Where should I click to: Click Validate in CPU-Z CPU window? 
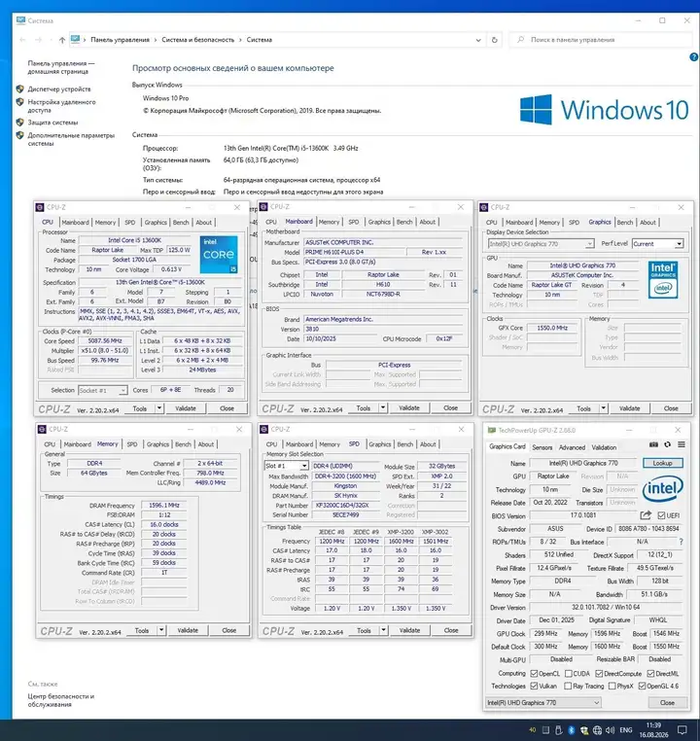tap(186, 408)
